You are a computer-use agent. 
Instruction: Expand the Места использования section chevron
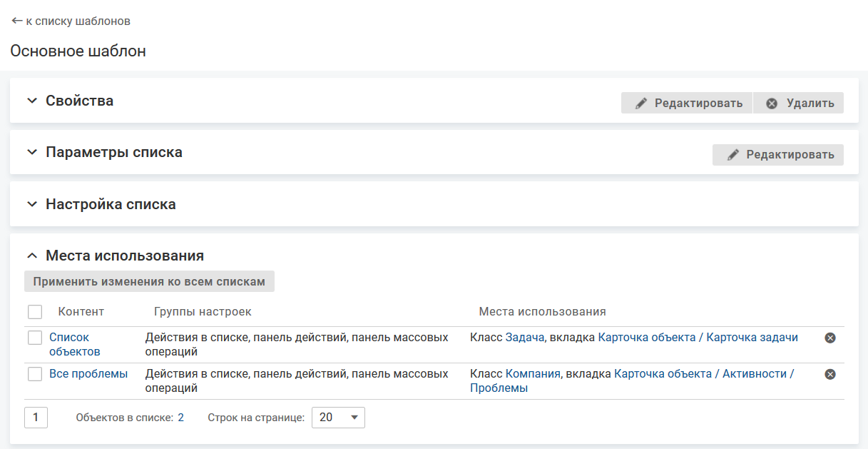[31, 256]
